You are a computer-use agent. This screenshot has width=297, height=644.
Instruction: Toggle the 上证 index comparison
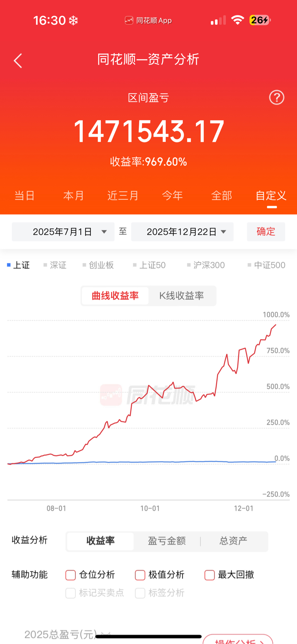coord(18,265)
